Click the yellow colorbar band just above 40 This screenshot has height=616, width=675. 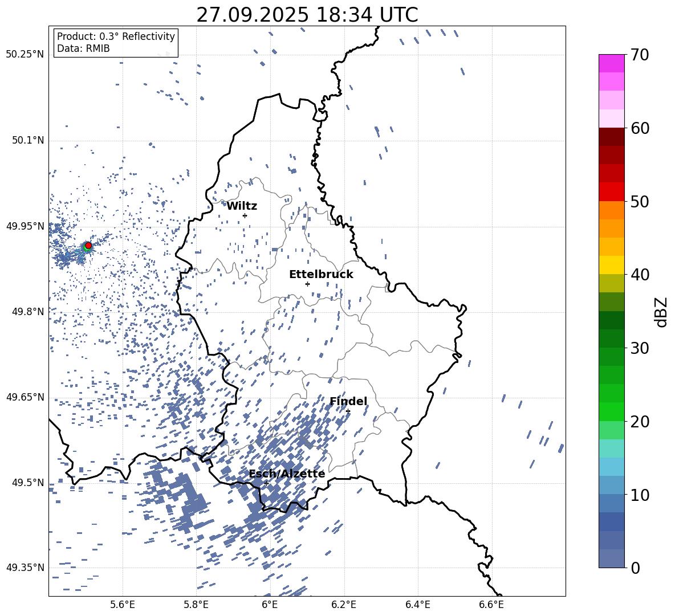[x=611, y=266]
